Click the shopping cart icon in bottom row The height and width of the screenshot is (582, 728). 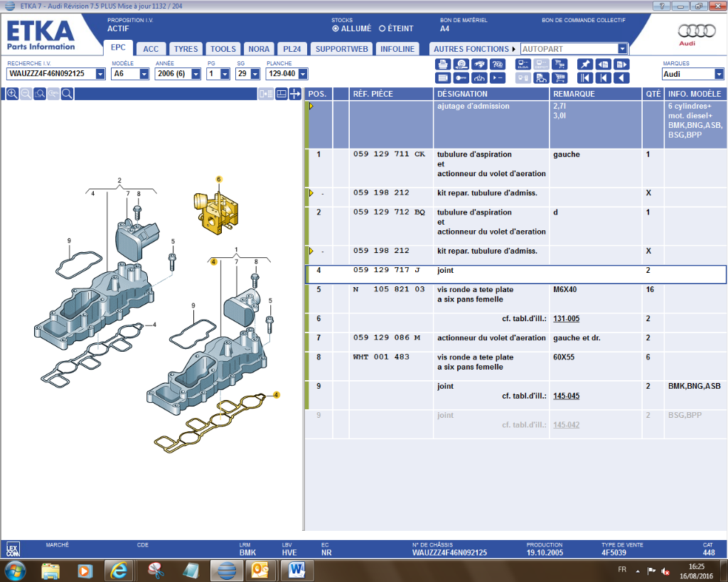560,77
